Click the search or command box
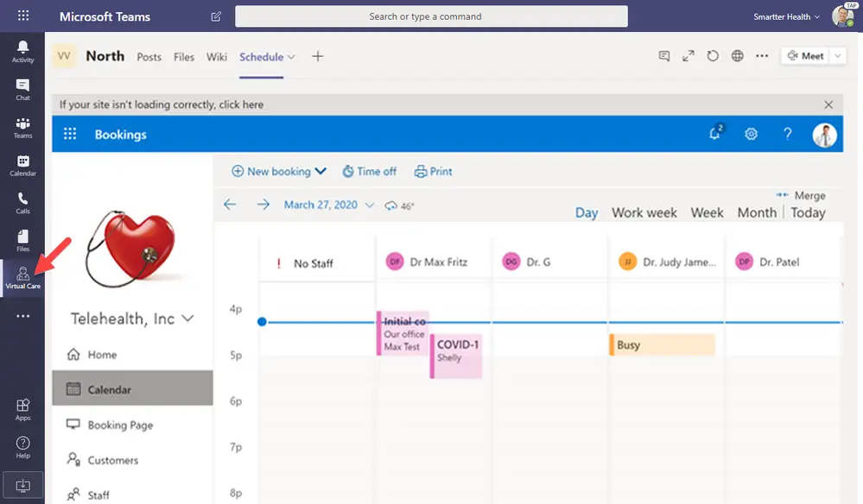This screenshot has width=863, height=504. (431, 16)
